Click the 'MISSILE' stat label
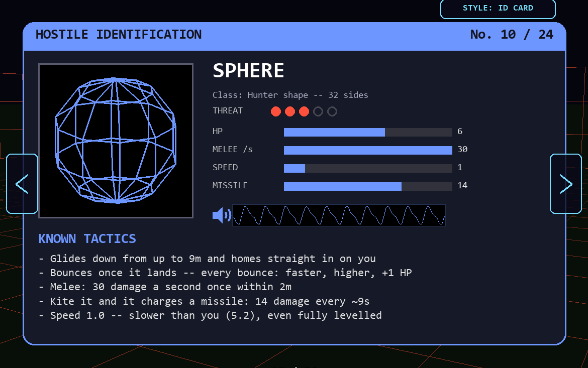 [230, 185]
